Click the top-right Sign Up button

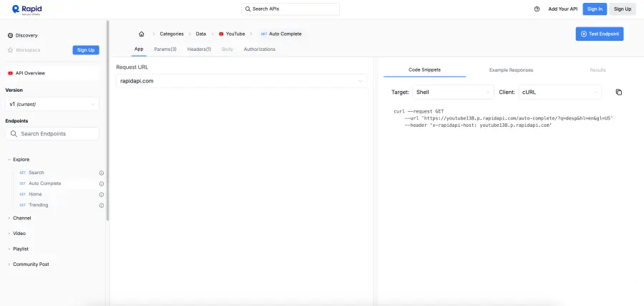623,9
